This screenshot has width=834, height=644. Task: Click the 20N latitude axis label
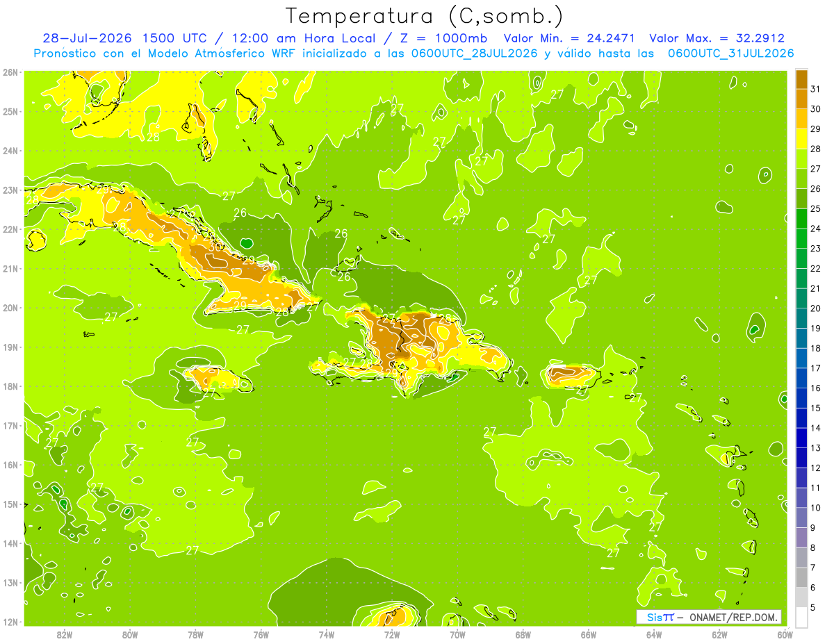click(x=10, y=308)
